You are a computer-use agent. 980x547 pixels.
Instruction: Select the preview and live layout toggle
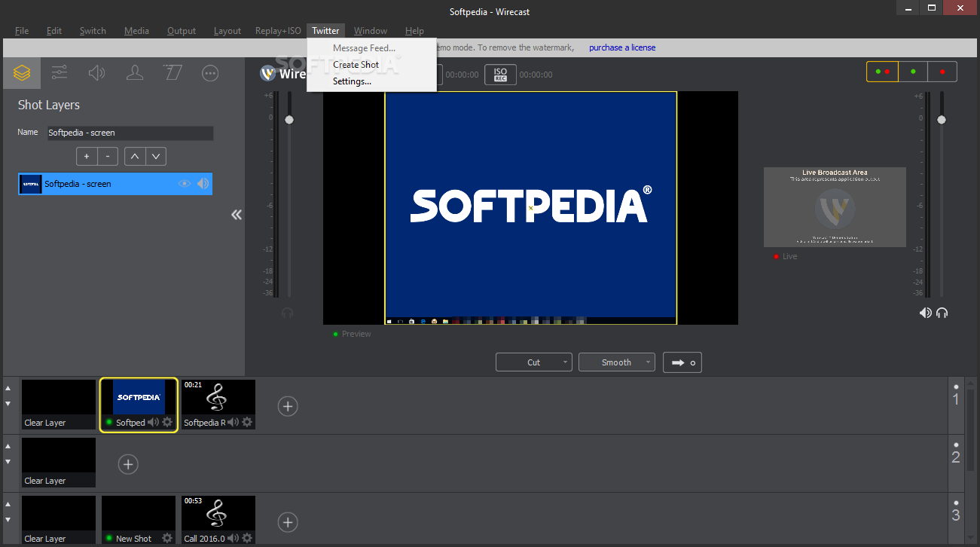tap(882, 72)
